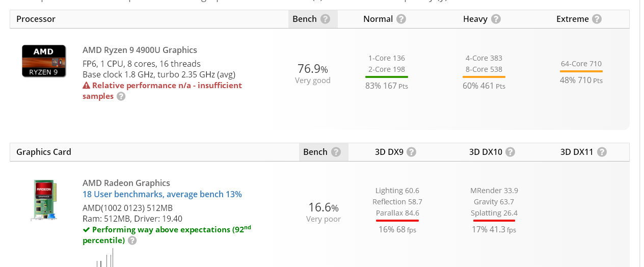Screen dimensions: 644x267
Task: Click help icon next to 3D DX11
Action: coord(602,152)
